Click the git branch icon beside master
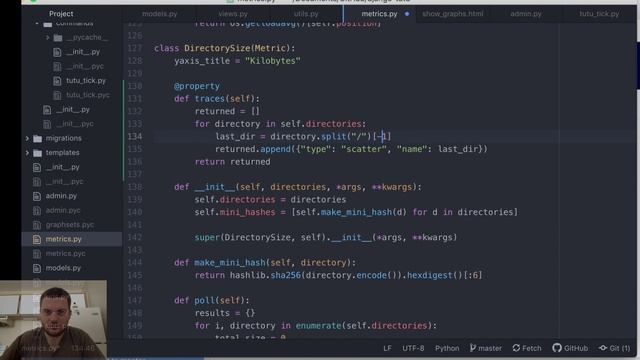 (x=473, y=348)
